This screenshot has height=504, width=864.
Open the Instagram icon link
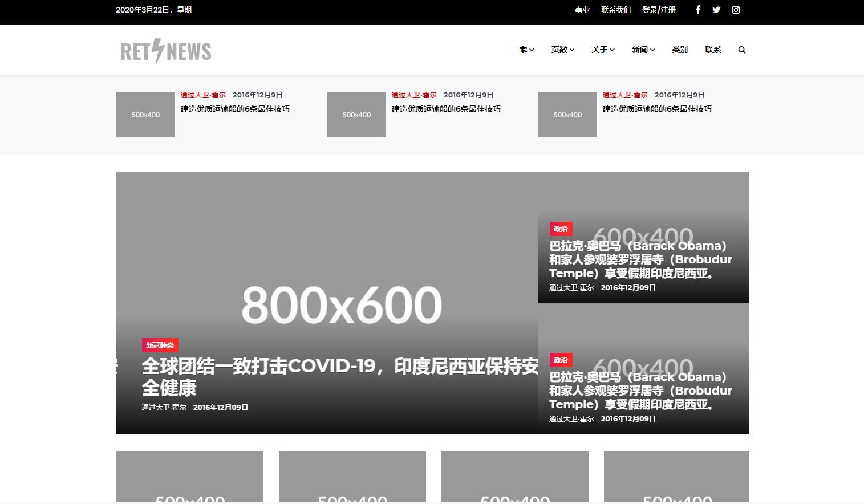pyautogui.click(x=736, y=10)
